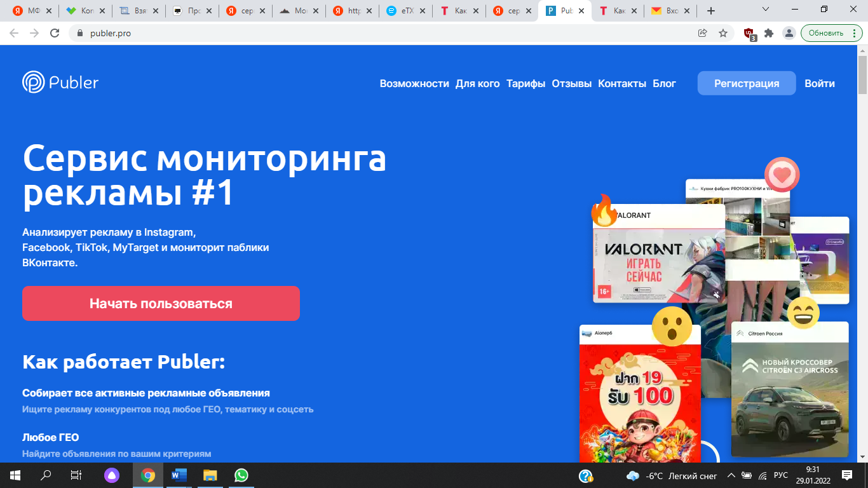Go back with browser back arrow
Screen dimensions: 868x488
14,33
